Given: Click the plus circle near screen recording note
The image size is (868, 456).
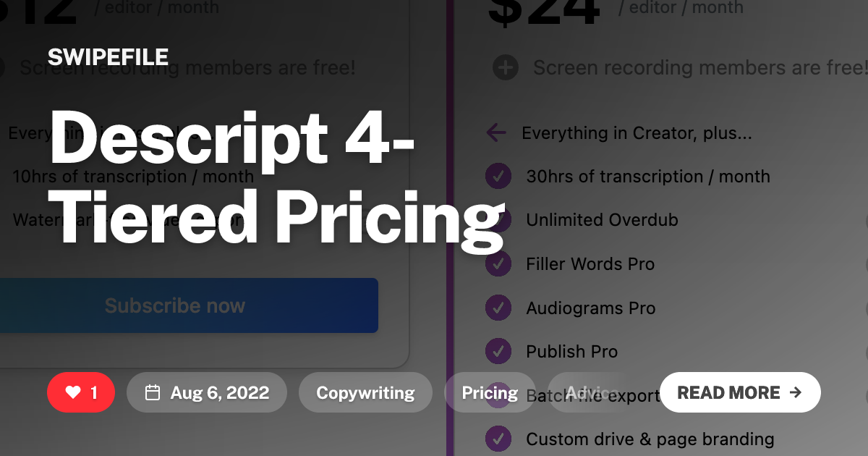Looking at the screenshot, I should (x=505, y=67).
